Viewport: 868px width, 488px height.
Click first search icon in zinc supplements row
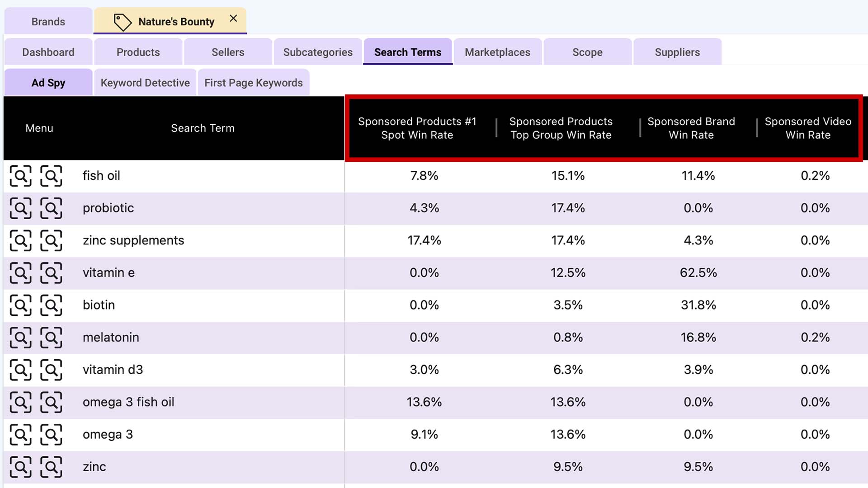pos(21,240)
